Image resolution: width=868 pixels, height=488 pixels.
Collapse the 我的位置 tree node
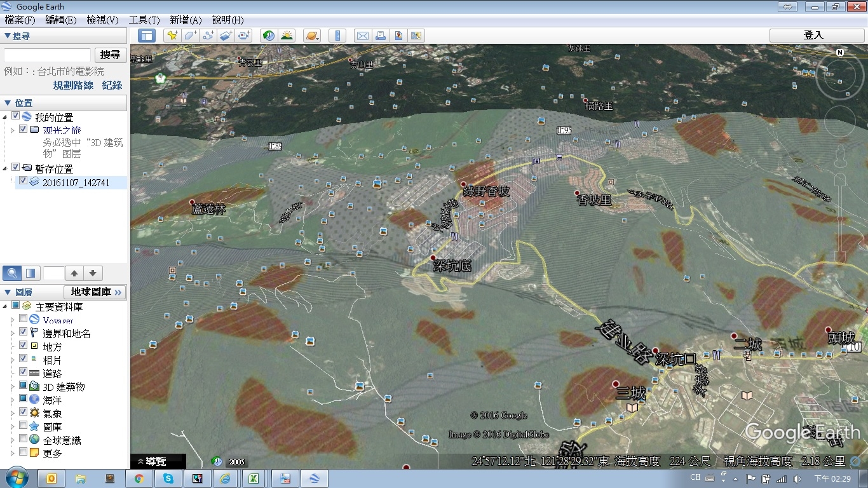point(5,116)
